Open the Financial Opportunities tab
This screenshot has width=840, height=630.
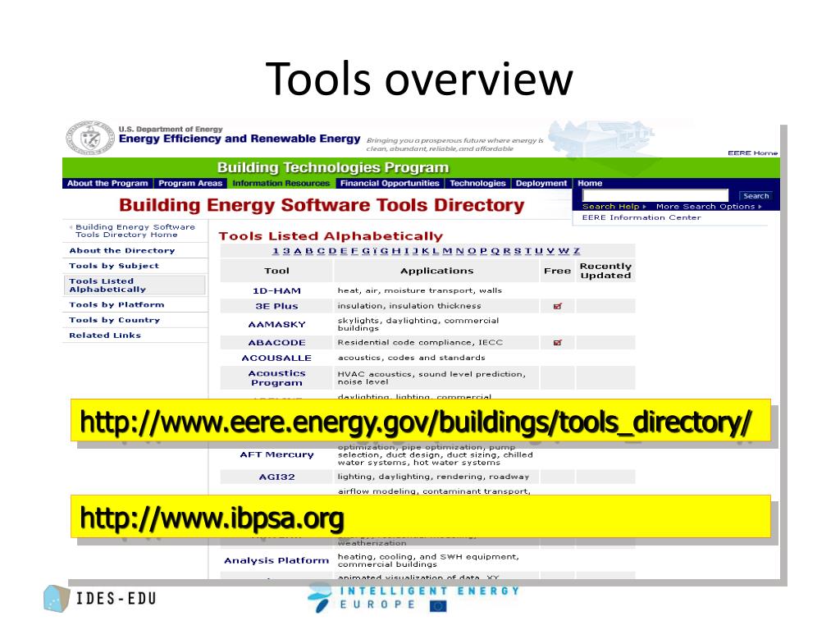(390, 183)
